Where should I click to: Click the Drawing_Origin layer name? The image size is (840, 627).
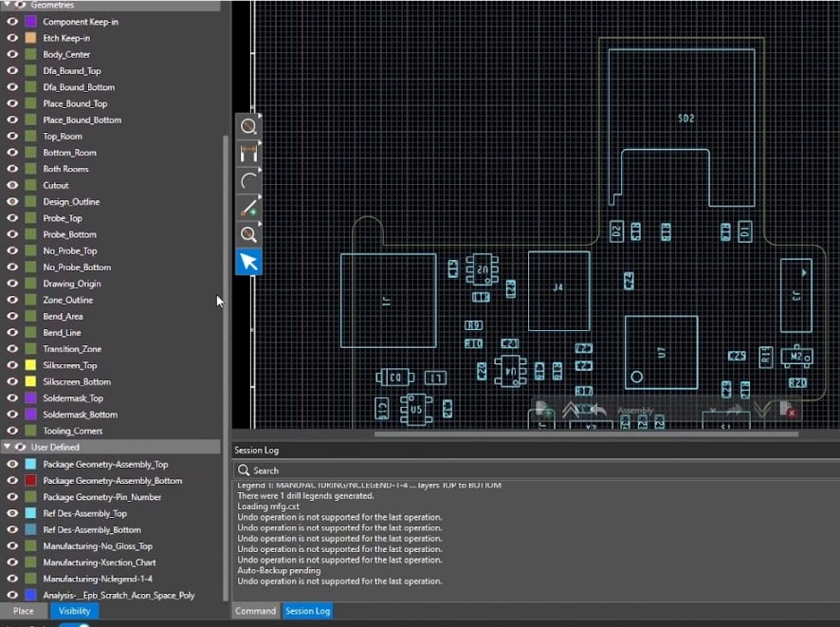72,284
